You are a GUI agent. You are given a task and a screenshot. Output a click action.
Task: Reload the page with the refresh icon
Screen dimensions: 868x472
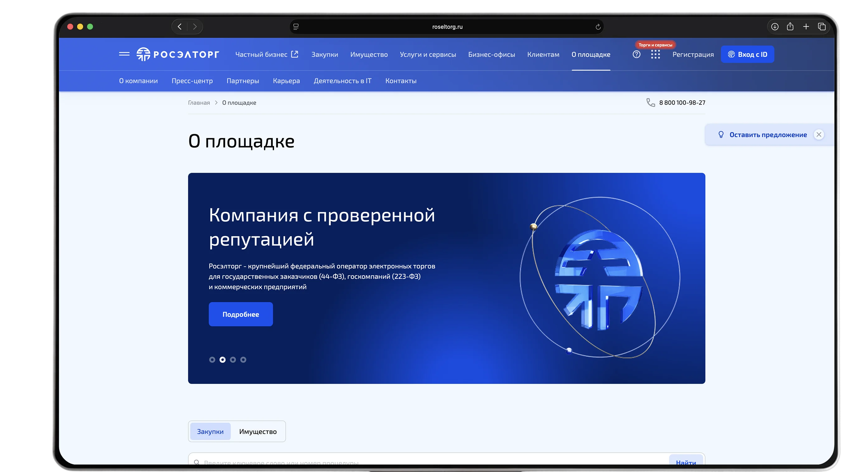(598, 26)
